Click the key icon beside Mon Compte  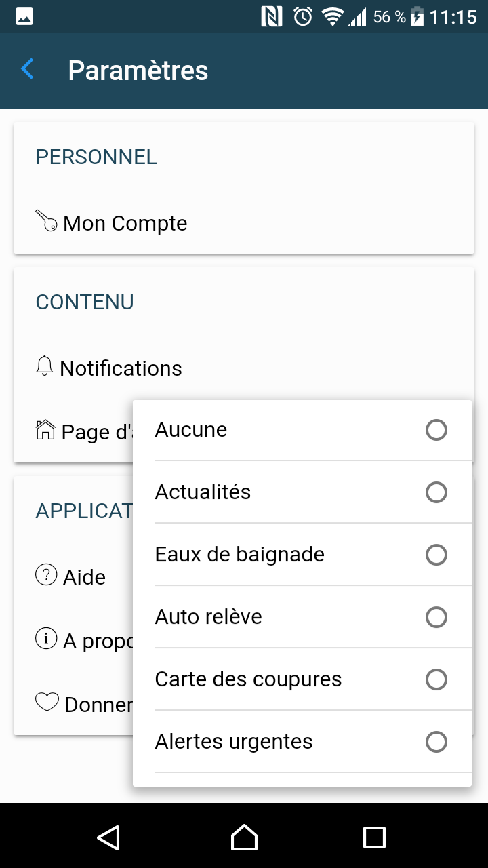pyautogui.click(x=46, y=221)
